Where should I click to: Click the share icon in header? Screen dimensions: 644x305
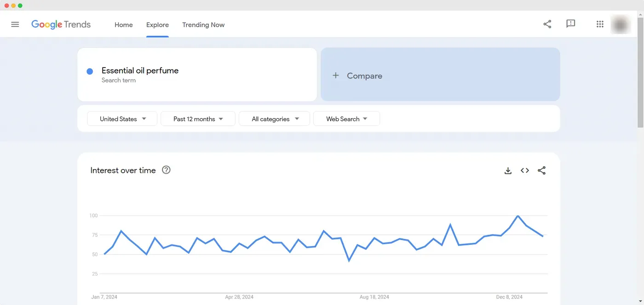point(547,24)
